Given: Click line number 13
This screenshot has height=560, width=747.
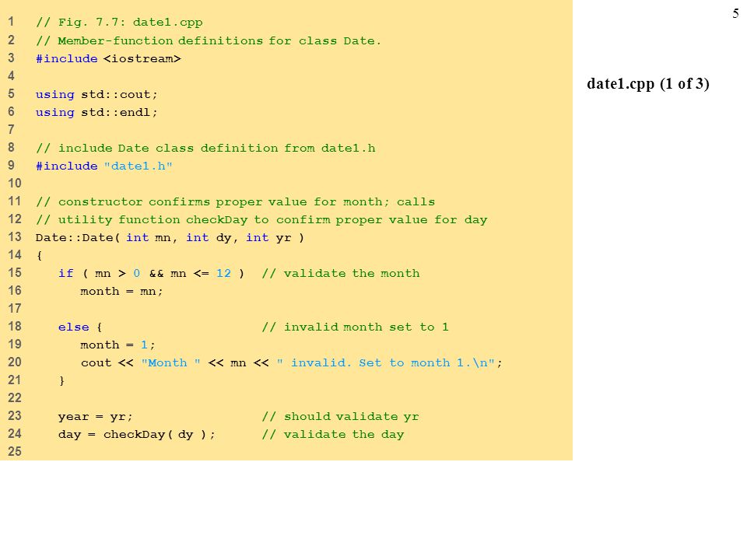Looking at the screenshot, I should (x=15, y=237).
